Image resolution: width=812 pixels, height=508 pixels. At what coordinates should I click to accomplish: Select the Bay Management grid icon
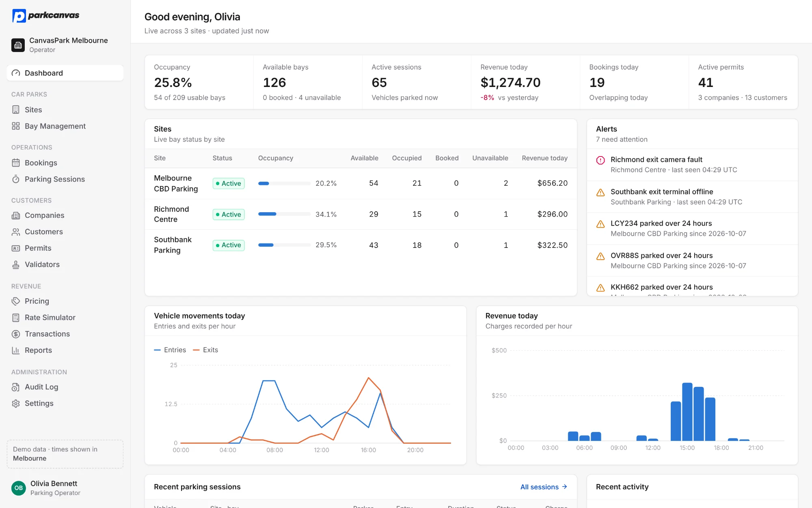[16, 126]
